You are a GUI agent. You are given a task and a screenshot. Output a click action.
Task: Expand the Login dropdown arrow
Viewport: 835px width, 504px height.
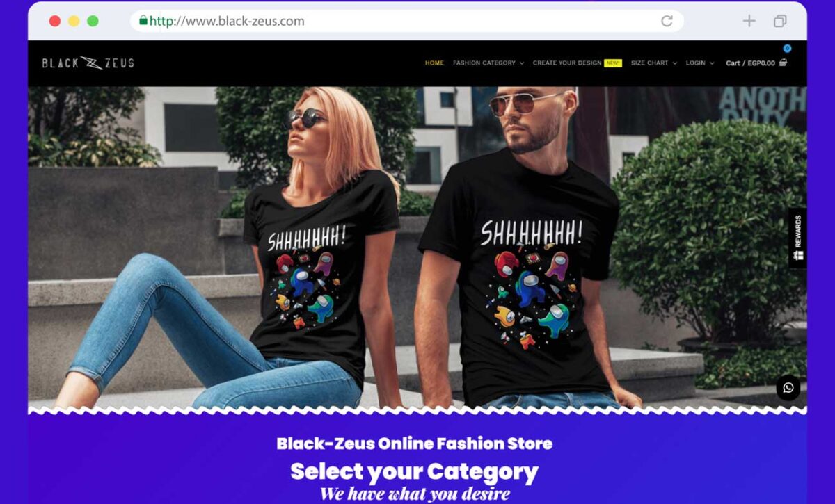[711, 63]
